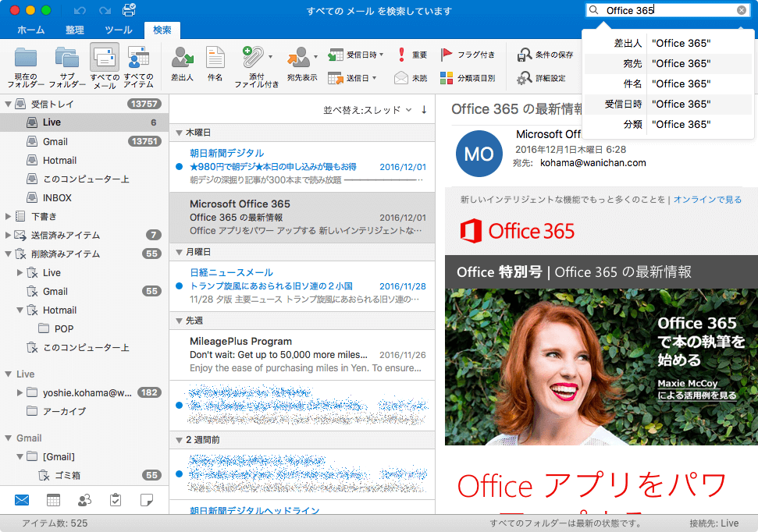Image resolution: width=758 pixels, height=532 pixels.
Task: Open 朝日新聞デジタル email from 2016/12/01
Action: (302, 167)
